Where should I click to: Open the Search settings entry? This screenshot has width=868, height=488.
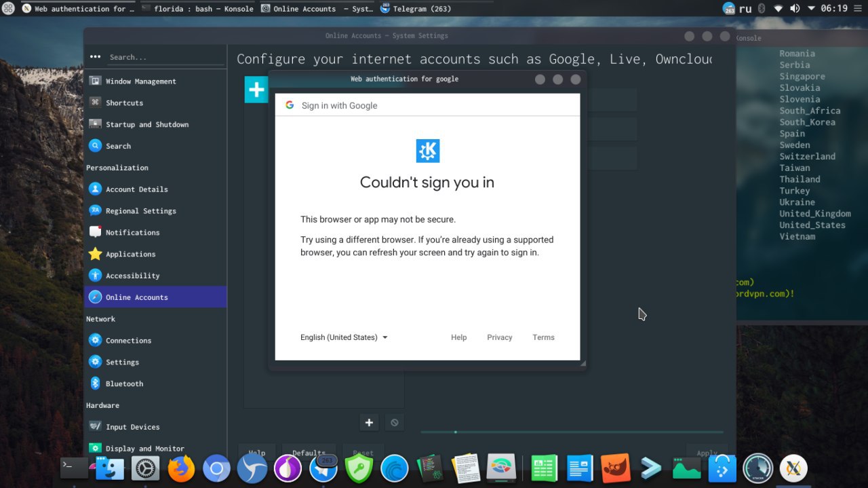155,146
